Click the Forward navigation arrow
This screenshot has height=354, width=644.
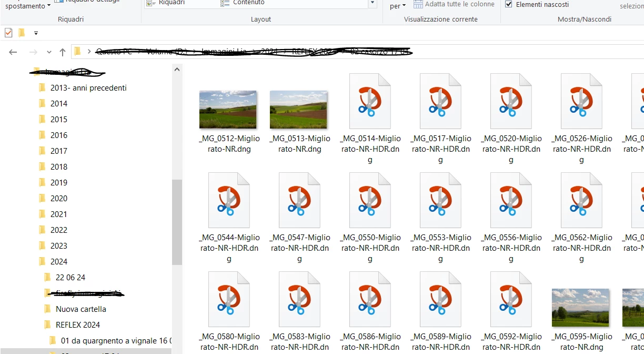tap(33, 52)
